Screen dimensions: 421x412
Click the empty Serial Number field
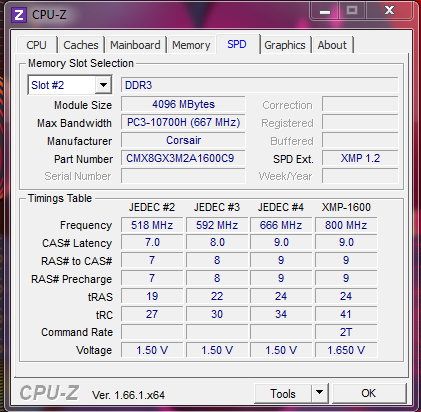(183, 176)
